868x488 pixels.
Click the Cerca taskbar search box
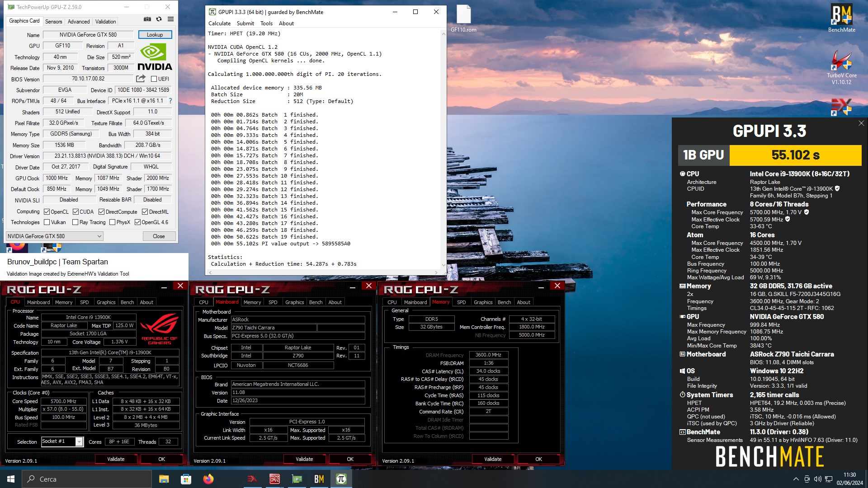87,479
